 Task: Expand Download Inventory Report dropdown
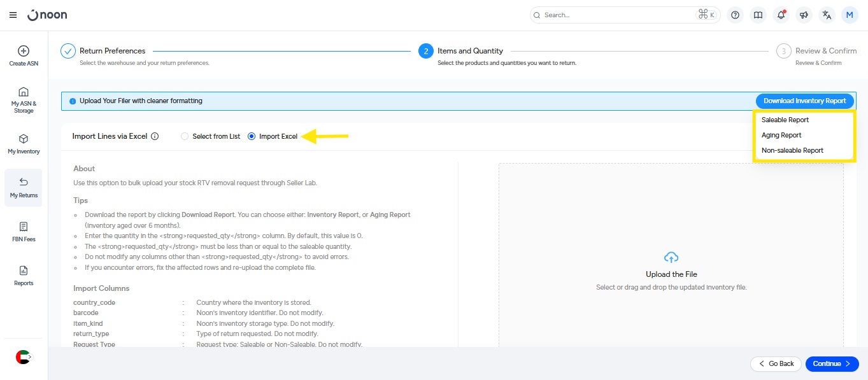coord(804,101)
